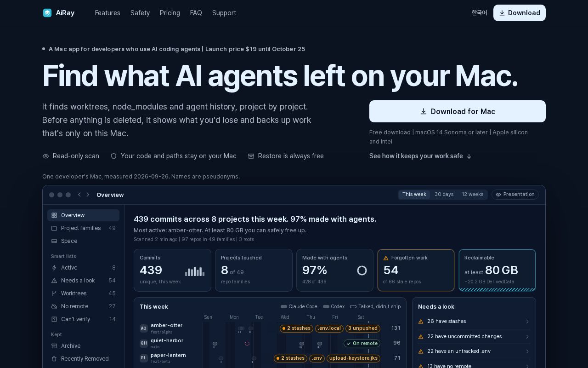
Task: Expand the 26 have stashes row
Action: pos(474,322)
